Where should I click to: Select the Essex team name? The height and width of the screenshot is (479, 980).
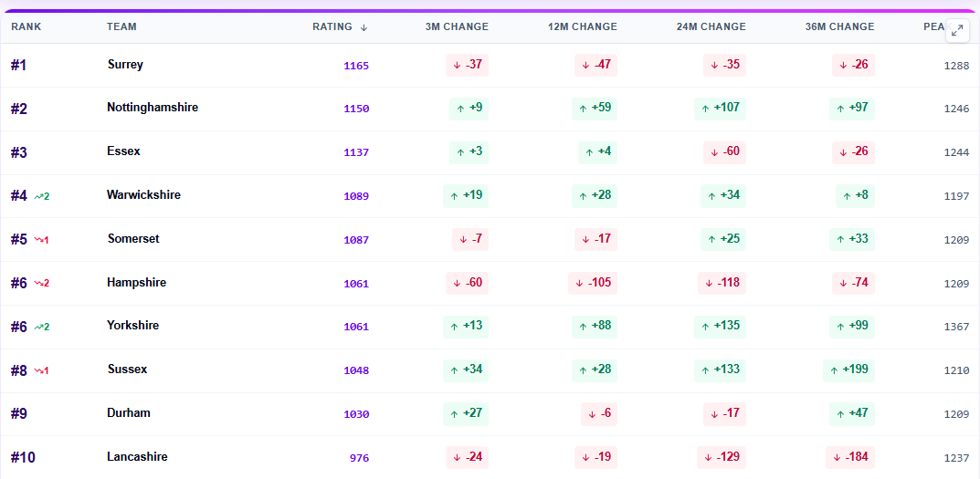coord(123,151)
